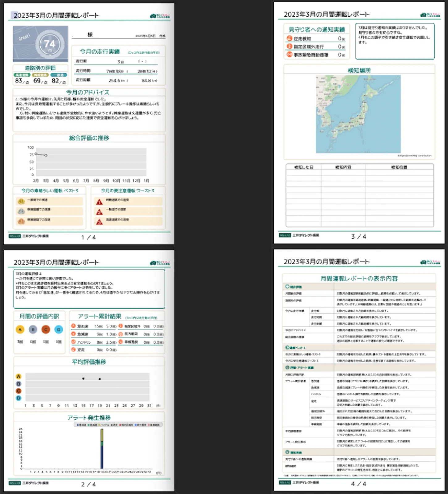Click the 7時間38分 driving time value
Image resolution: width=448 pixels, height=494 pixels.
tap(115, 71)
